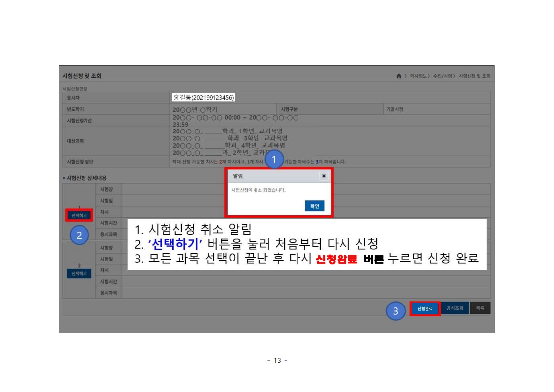
Task: Click the 3학년 교과목명 subject line
Action: 230,138
